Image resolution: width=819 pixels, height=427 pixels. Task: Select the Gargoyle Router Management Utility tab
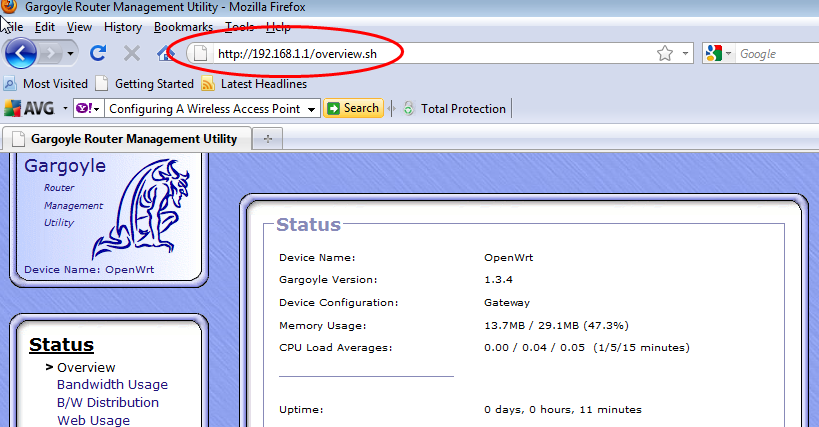click(126, 139)
